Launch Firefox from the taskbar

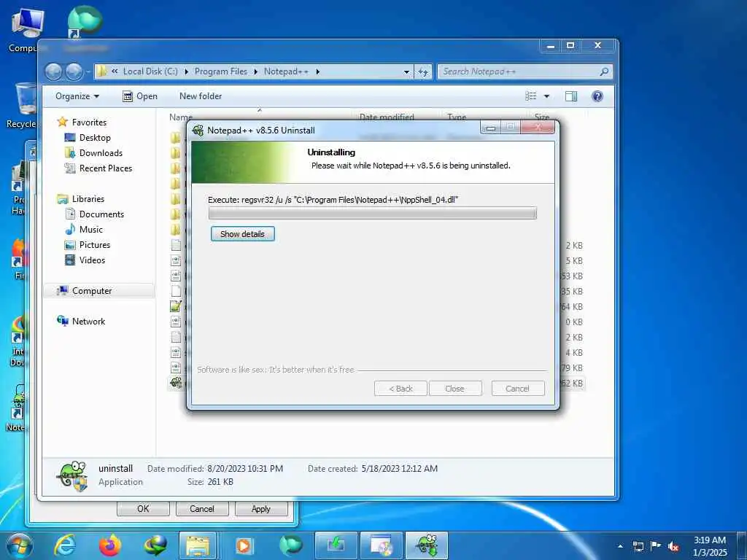click(x=110, y=545)
